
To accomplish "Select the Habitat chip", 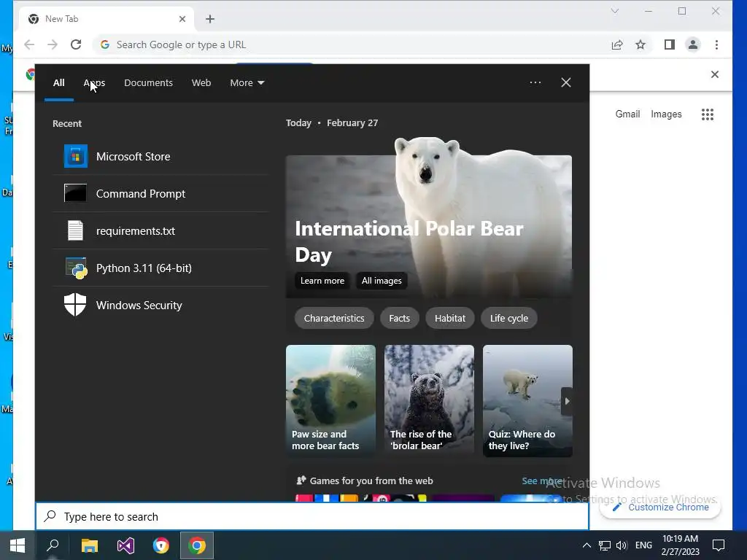I will point(449,318).
